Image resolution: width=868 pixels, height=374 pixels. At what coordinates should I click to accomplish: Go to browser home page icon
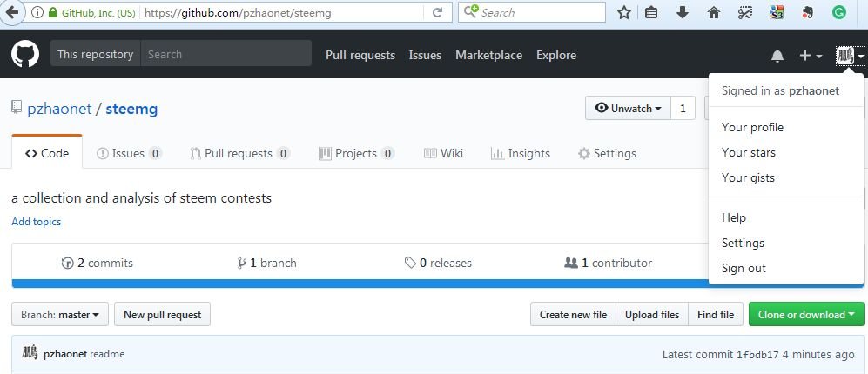click(x=714, y=12)
